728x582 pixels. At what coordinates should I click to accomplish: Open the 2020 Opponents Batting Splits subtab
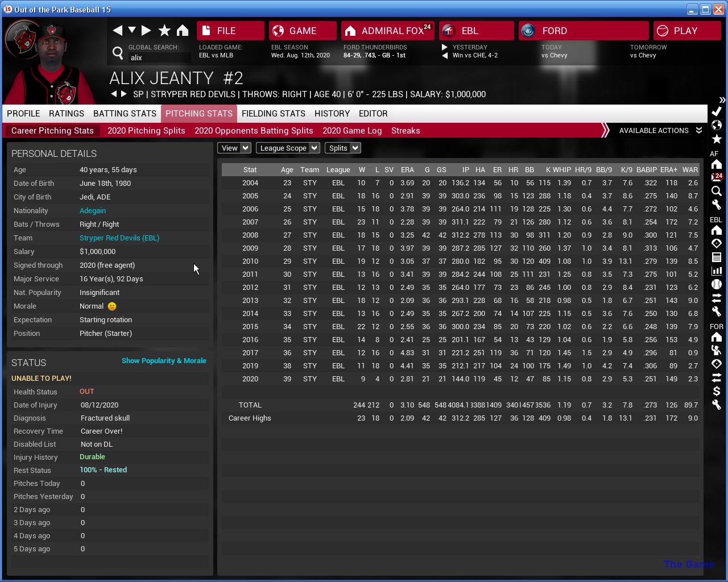254,131
